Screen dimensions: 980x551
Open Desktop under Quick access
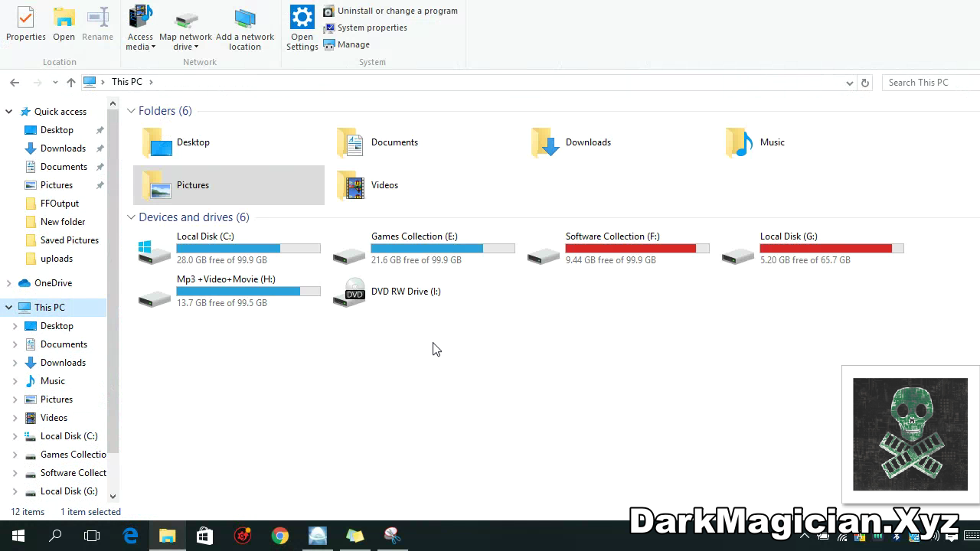tap(57, 130)
